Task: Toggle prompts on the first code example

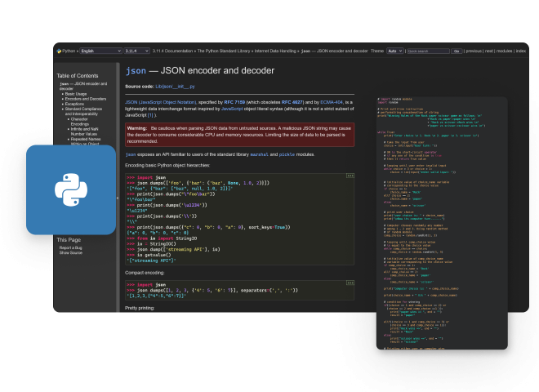Action: point(350,175)
